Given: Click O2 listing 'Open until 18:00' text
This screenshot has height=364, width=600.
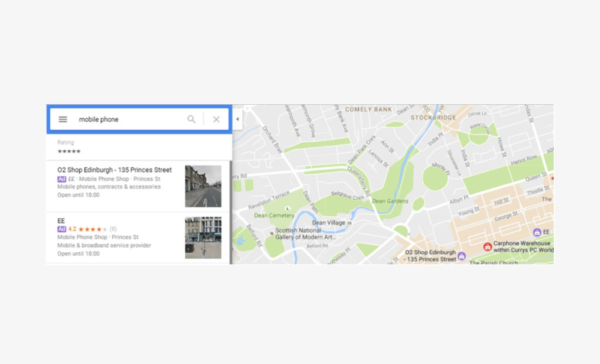Looking at the screenshot, I should point(79,195).
